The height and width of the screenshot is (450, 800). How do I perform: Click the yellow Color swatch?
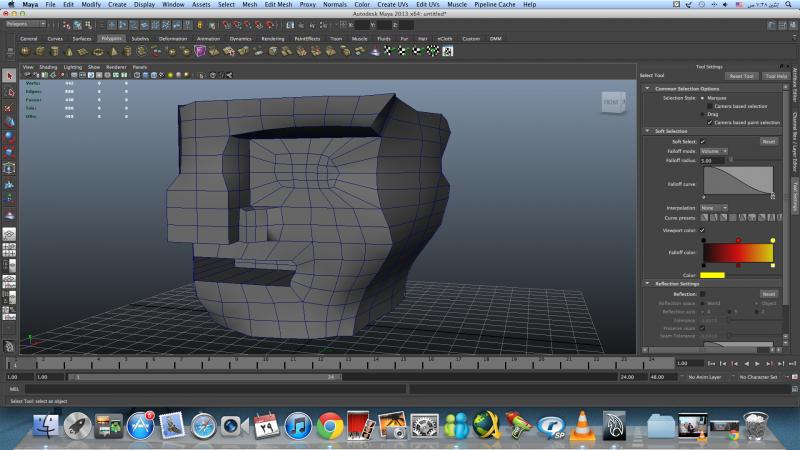click(x=712, y=275)
